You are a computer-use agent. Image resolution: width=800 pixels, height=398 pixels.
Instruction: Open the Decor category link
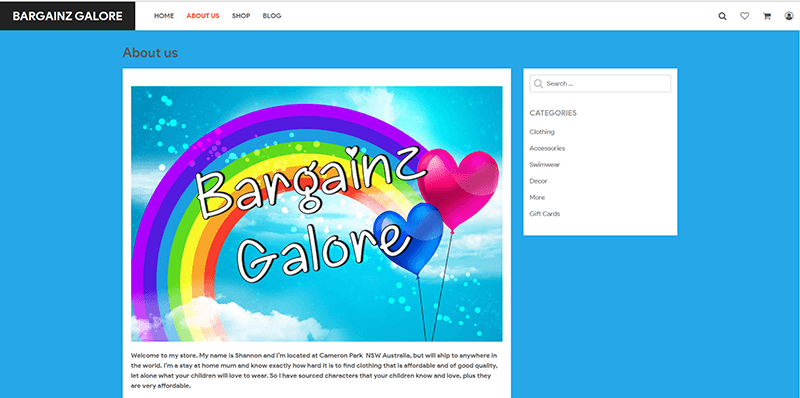point(538,181)
